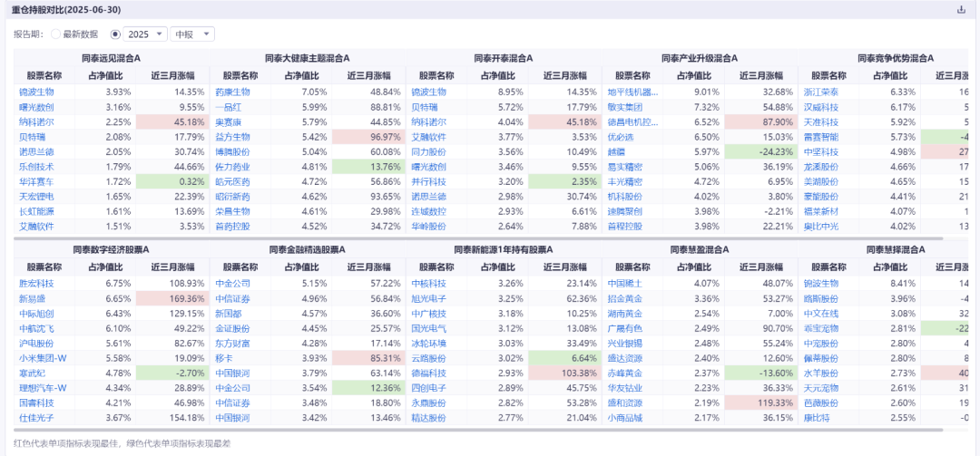Click the 同泰新能源1年持有股票A fund header
980x456 pixels.
point(503,250)
